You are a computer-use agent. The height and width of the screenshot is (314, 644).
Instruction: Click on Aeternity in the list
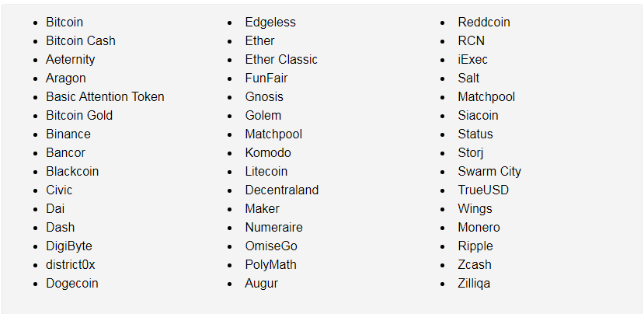(x=70, y=60)
